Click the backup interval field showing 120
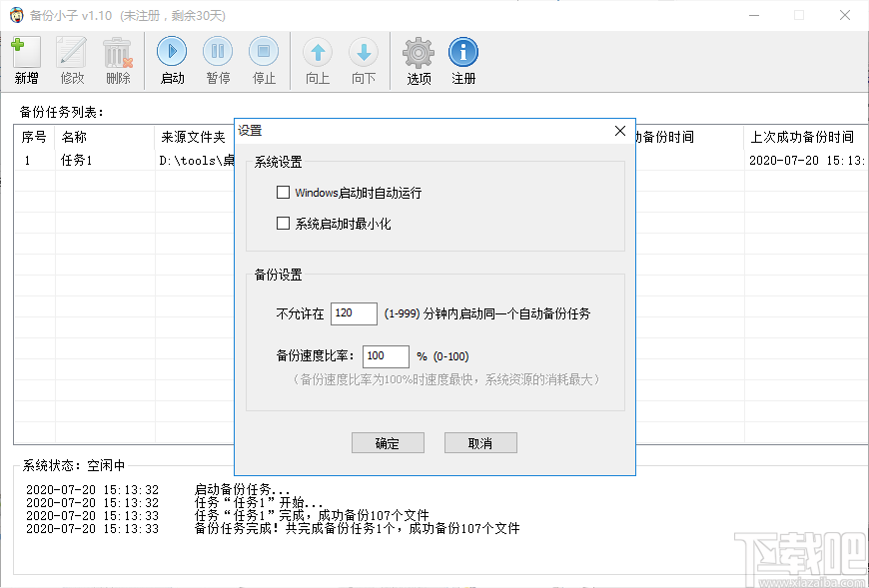 (x=354, y=313)
